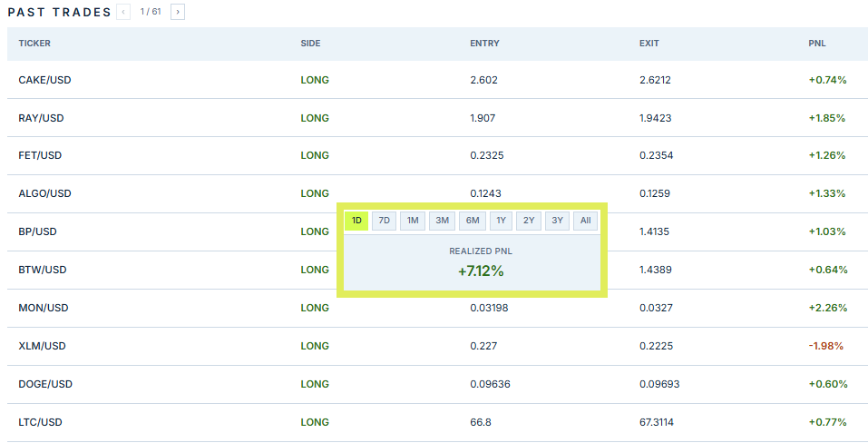Click BP/USD exit price 1.4135
Screen dimensions: 868x443
coord(654,231)
